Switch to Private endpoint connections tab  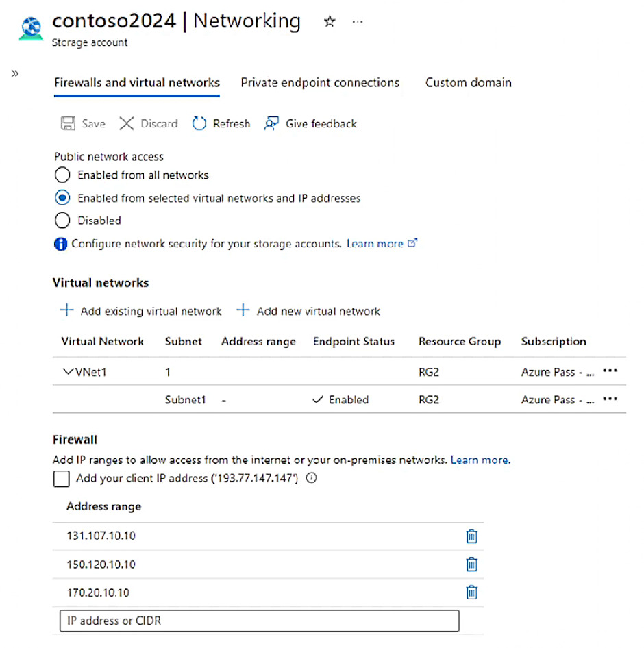pos(320,83)
